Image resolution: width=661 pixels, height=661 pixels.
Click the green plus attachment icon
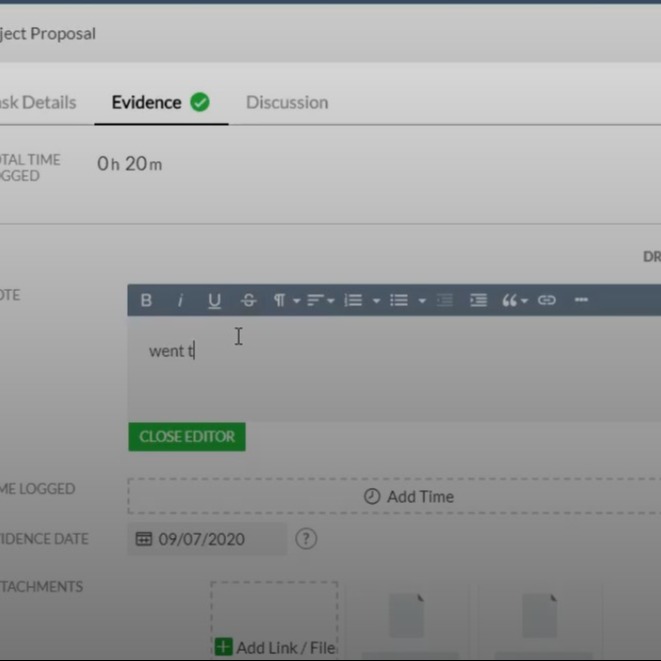[223, 647]
